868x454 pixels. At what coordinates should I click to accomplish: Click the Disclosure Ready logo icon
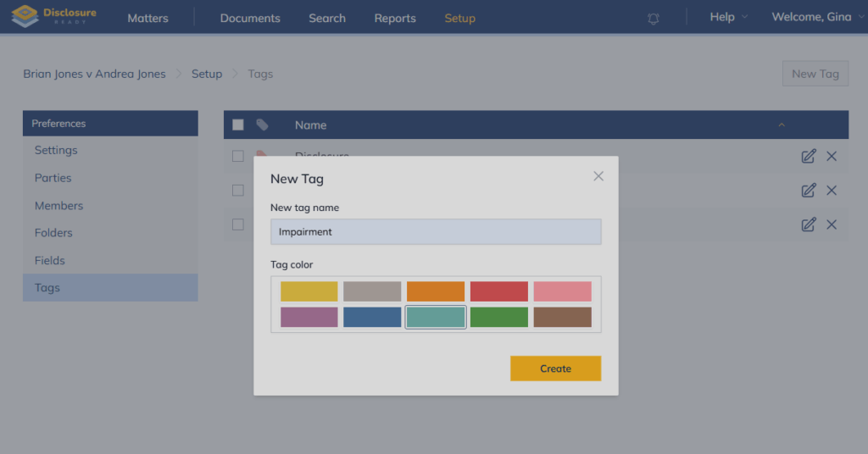pyautogui.click(x=25, y=17)
